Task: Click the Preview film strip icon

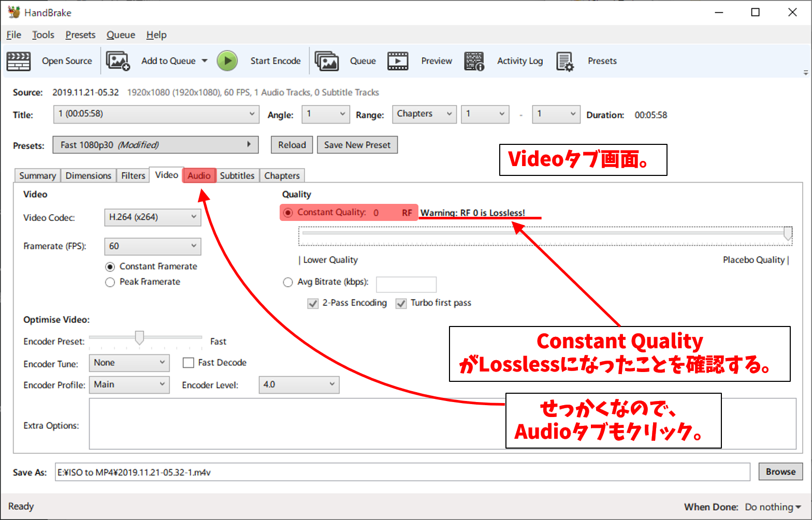Action: [x=398, y=61]
